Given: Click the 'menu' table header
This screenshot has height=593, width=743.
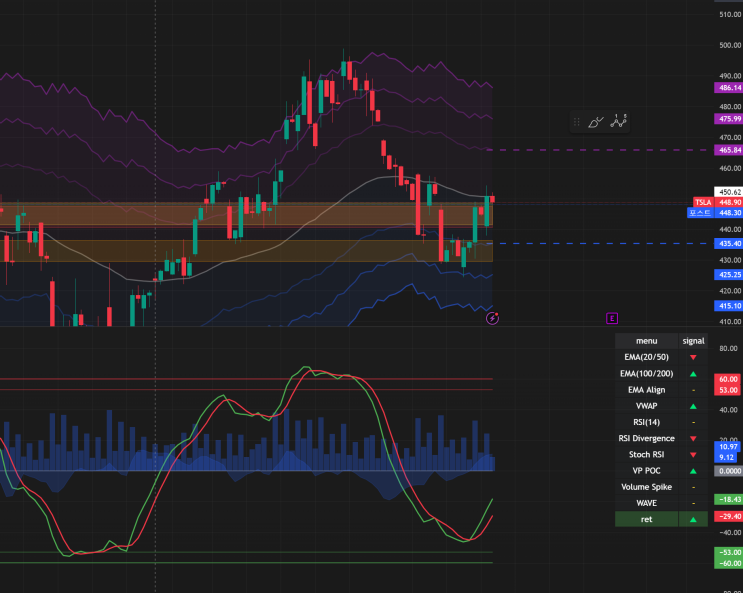Looking at the screenshot, I should [x=646, y=341].
